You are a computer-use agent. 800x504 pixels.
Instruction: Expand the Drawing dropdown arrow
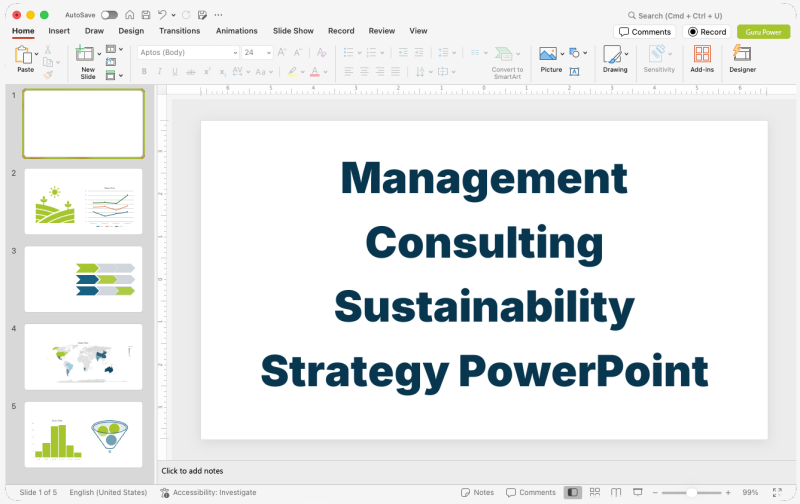[x=627, y=54]
